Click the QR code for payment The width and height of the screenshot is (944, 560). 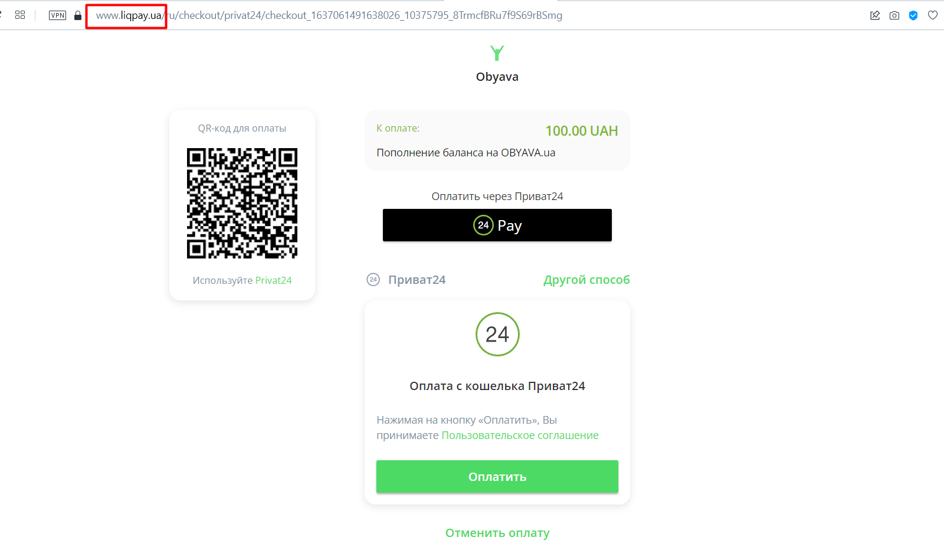[242, 203]
